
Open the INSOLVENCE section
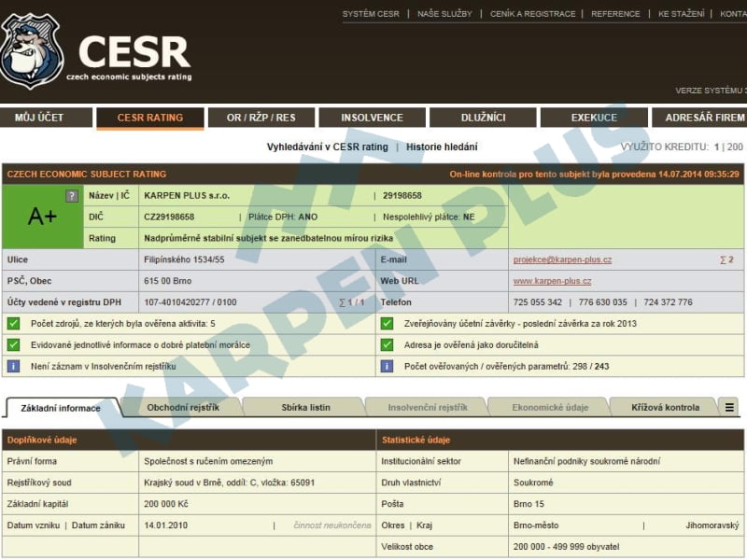coord(372,118)
